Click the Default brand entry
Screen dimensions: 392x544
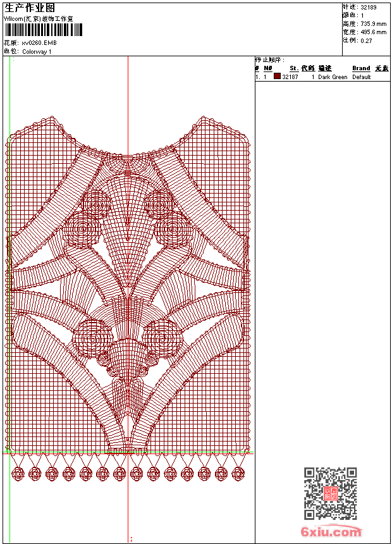362,77
